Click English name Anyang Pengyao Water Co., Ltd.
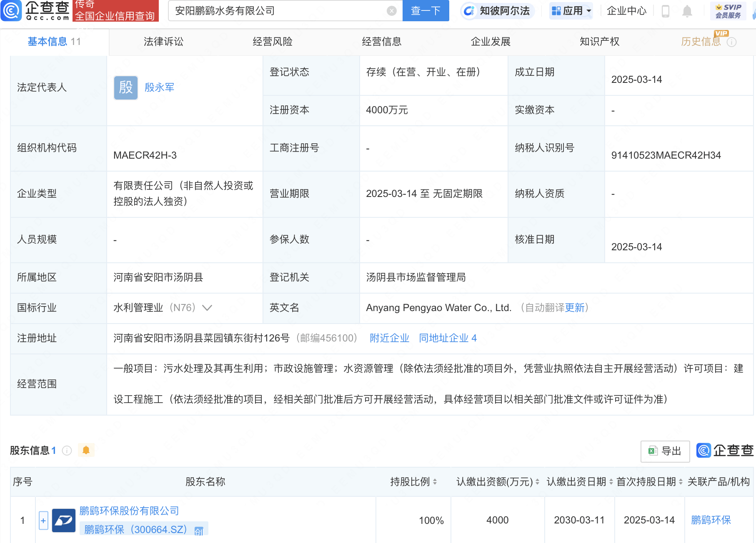This screenshot has height=543, width=756. [x=439, y=308]
